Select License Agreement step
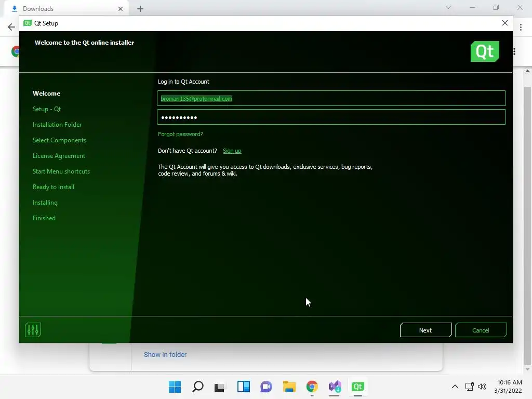 point(59,156)
